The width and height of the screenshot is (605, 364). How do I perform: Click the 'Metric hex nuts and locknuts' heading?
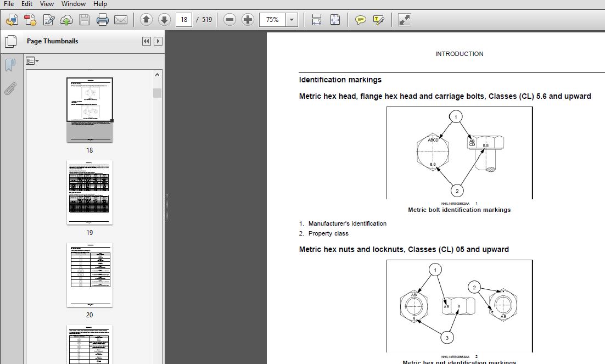(x=404, y=249)
